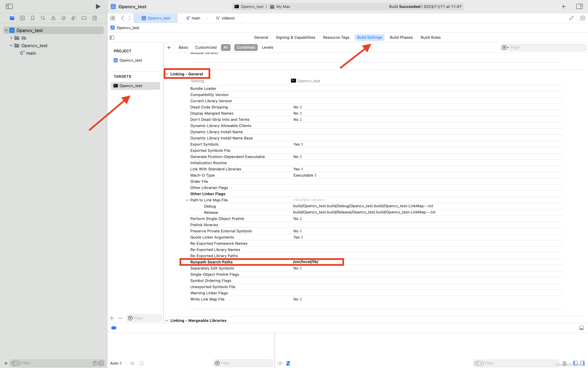Open the Debug navigator icon

tap(74, 18)
